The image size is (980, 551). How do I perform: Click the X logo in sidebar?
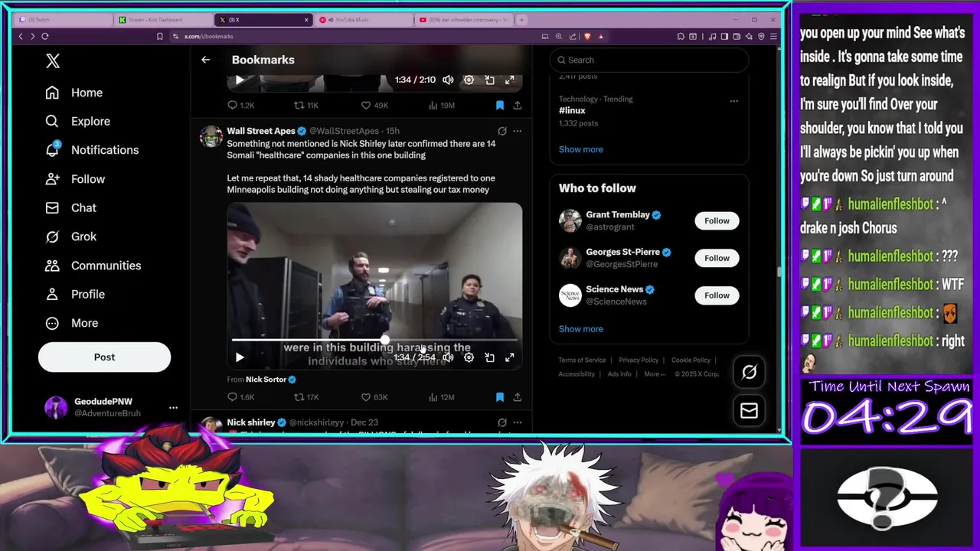click(53, 61)
